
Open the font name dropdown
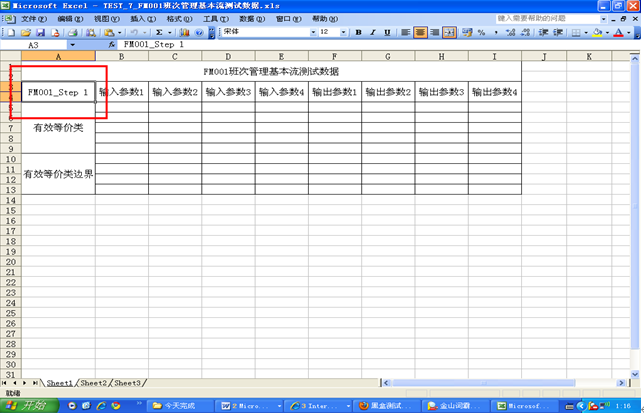tap(313, 32)
